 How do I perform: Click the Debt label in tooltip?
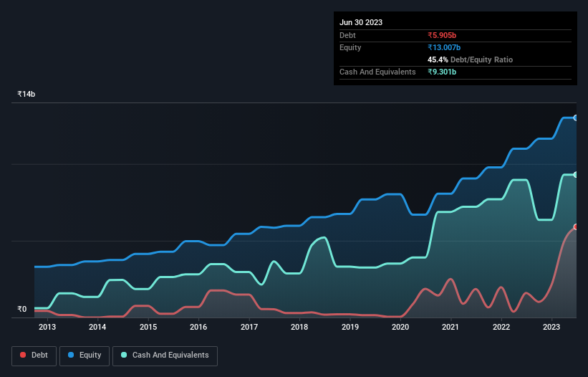(347, 35)
